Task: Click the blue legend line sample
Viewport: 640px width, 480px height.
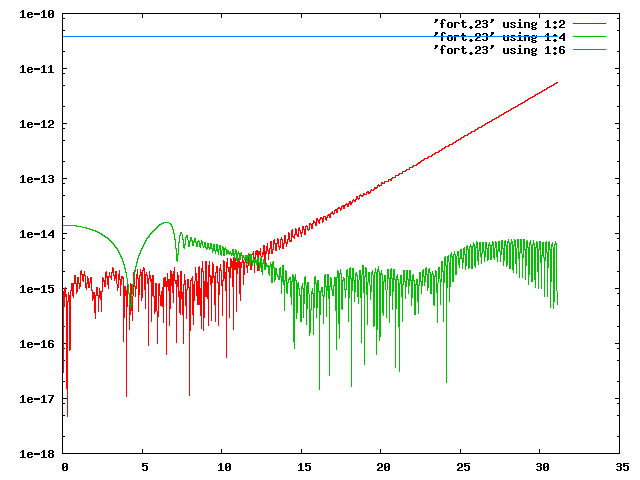Action: point(589,50)
